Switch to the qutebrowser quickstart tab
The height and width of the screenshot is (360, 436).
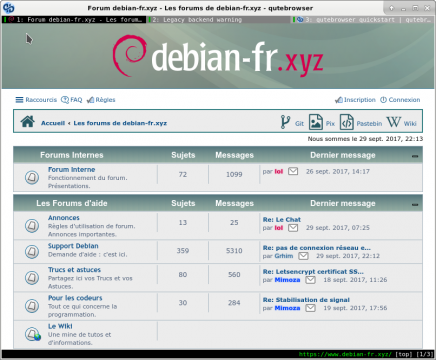point(363,20)
